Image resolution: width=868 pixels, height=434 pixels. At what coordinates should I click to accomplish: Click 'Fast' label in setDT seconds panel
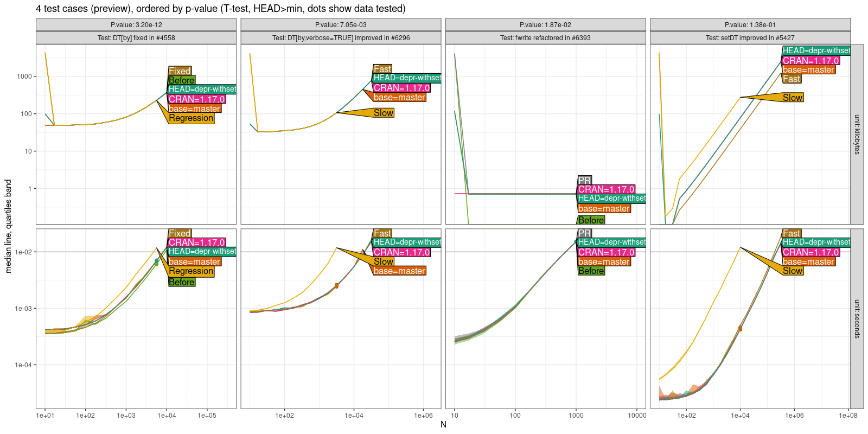[792, 233]
